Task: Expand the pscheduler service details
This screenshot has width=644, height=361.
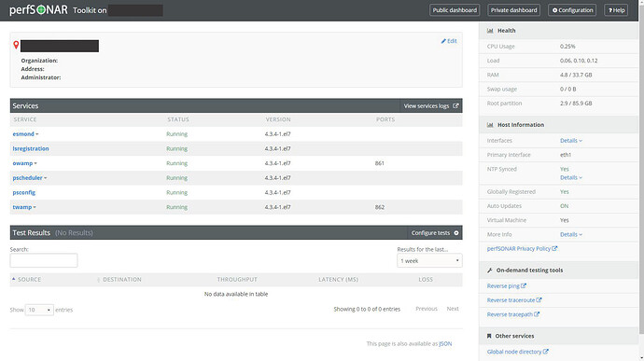Action: 45,178
